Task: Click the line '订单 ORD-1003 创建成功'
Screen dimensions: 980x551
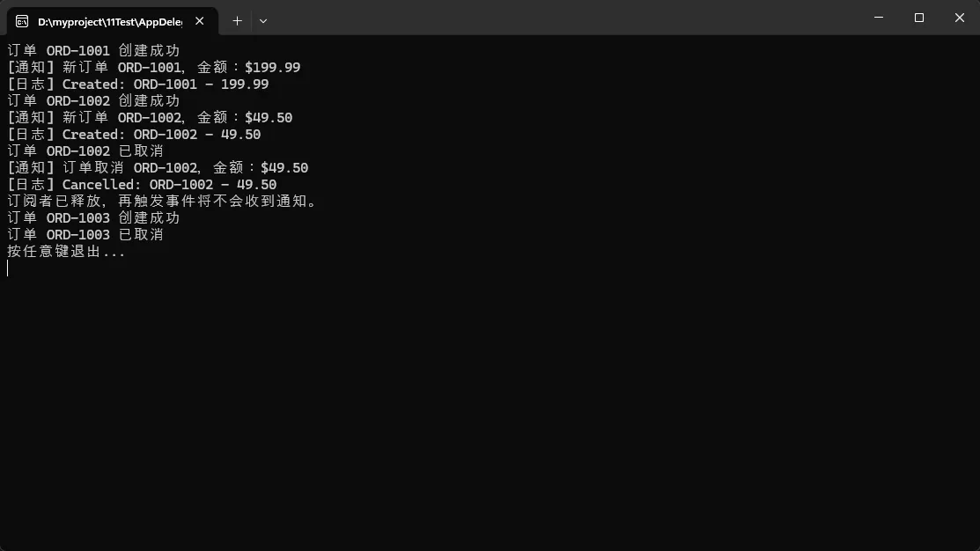Action: [x=93, y=218]
